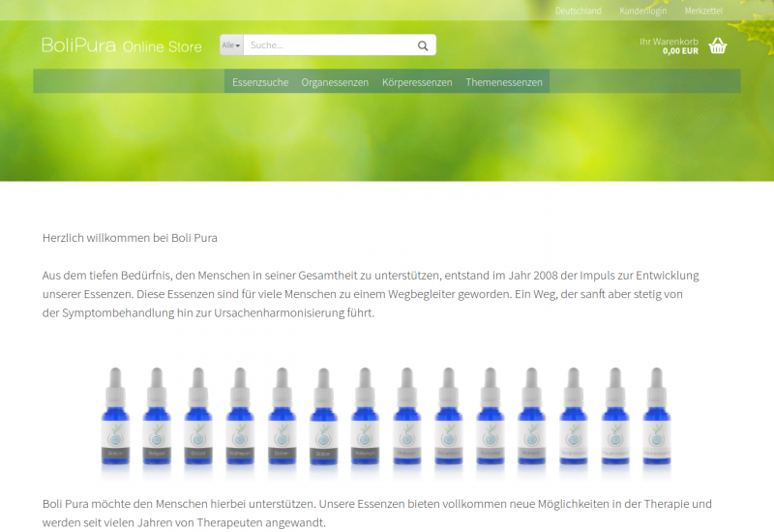Click the 'Online Store' text beside logo
This screenshot has height=532, width=774.
pyautogui.click(x=163, y=46)
